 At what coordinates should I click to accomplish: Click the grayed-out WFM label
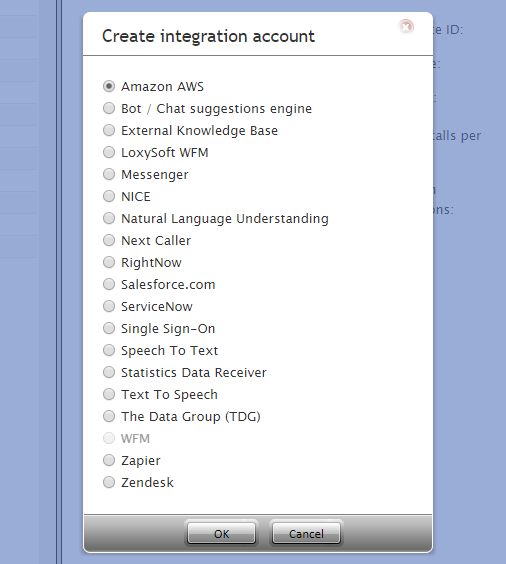coord(135,438)
